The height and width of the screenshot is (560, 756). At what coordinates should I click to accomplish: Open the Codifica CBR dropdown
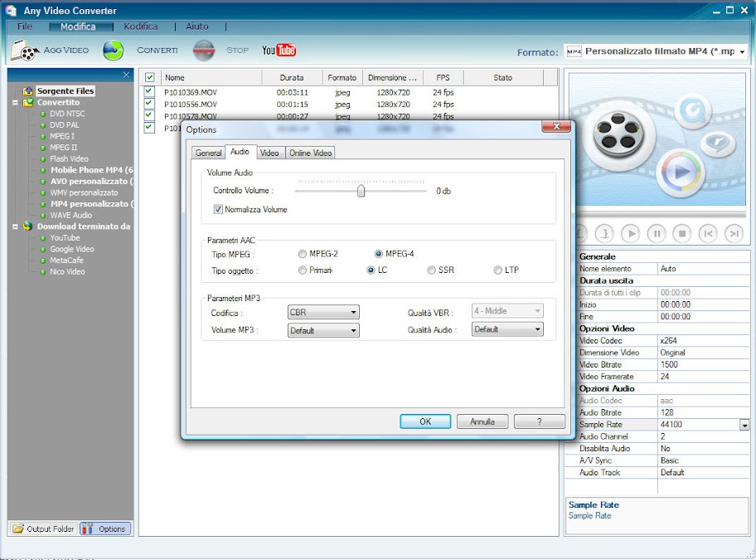coord(323,312)
